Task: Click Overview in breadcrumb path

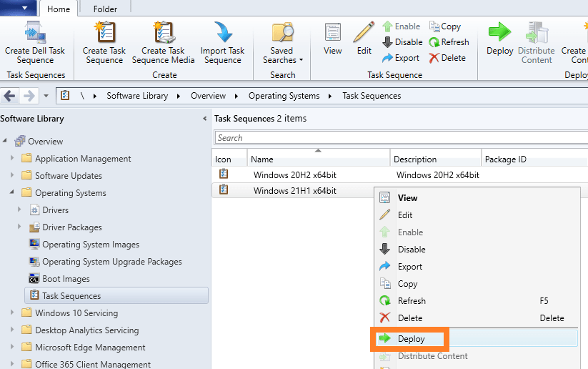Action: (208, 96)
